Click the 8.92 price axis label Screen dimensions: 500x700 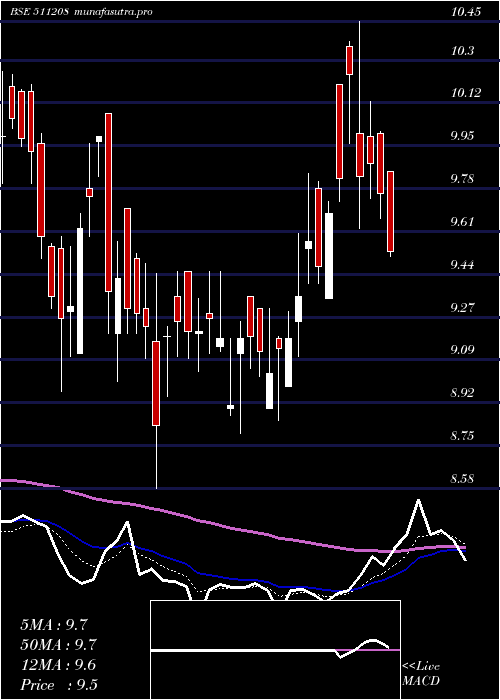463,393
